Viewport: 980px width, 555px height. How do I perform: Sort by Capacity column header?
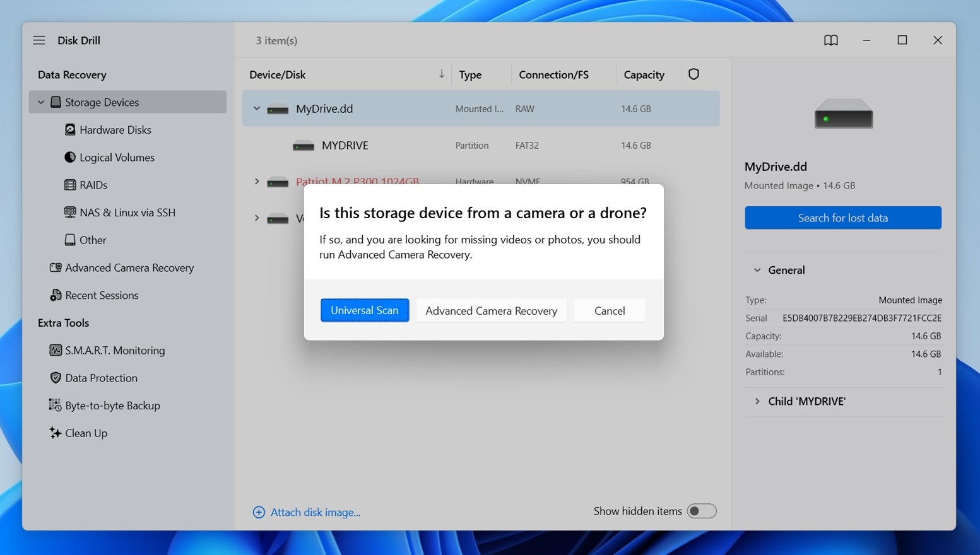pyautogui.click(x=644, y=74)
